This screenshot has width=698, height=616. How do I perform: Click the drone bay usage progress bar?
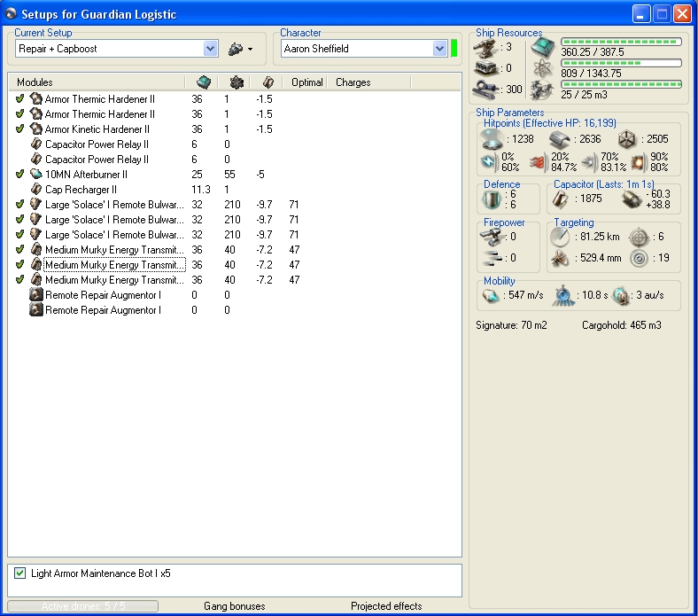point(622,84)
